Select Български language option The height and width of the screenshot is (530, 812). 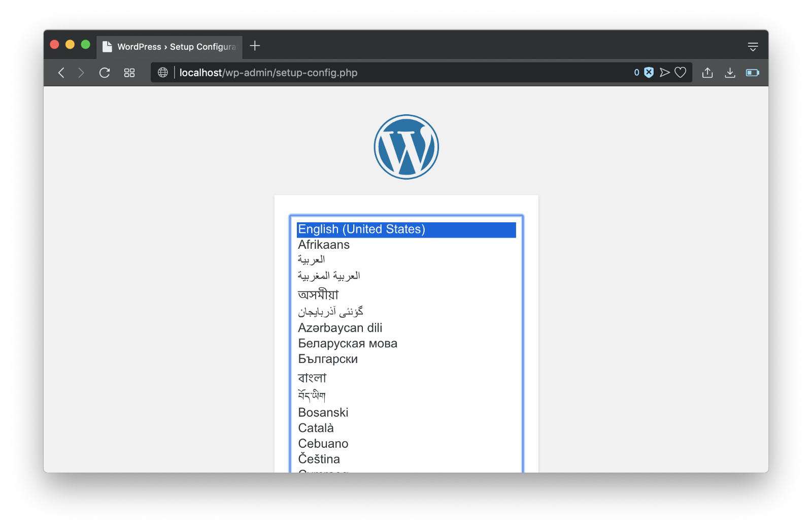pos(406,359)
